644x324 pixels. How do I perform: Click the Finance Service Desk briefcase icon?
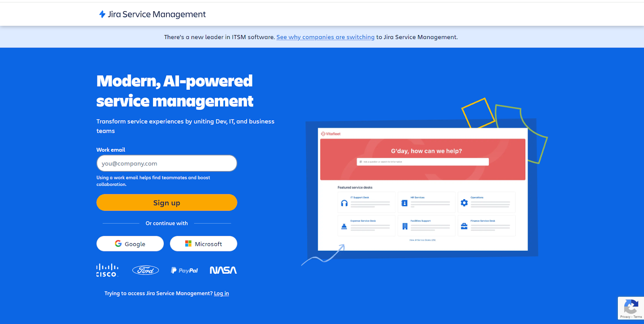tap(464, 226)
